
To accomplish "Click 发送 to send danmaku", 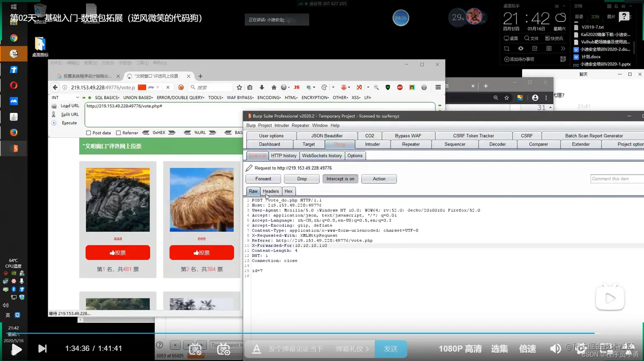I will pyautogui.click(x=391, y=349).
